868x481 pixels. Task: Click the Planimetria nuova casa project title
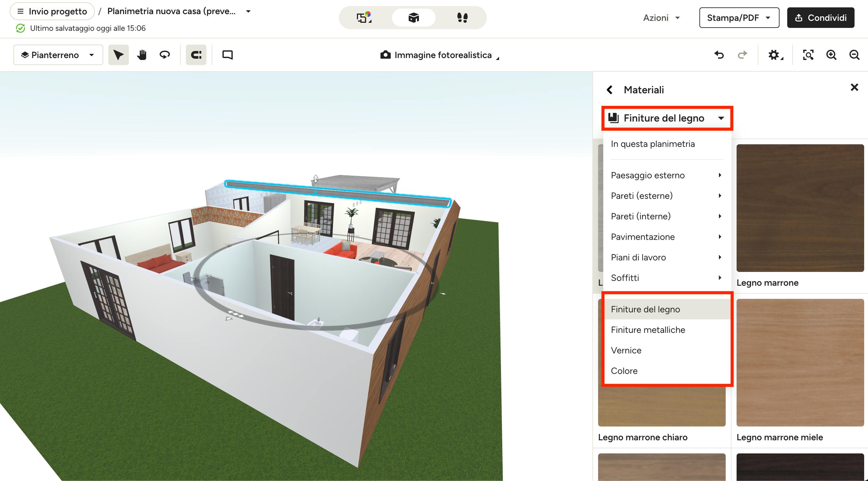pyautogui.click(x=171, y=11)
